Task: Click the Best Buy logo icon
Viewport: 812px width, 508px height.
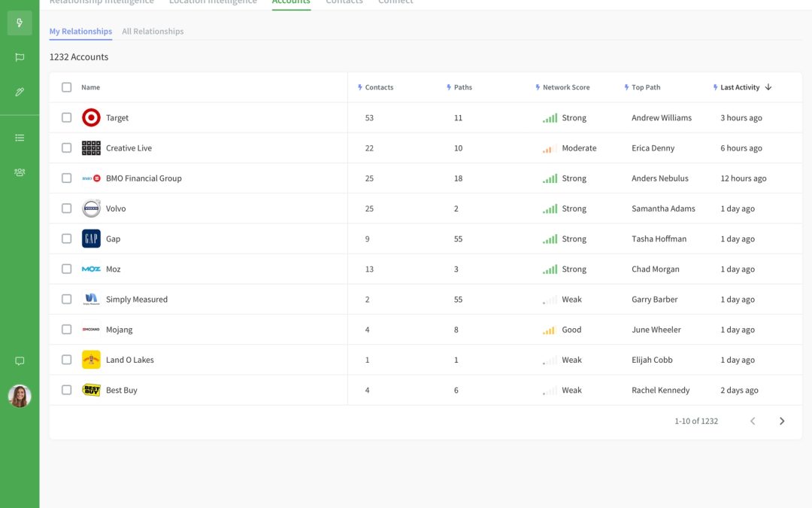Action: pos(91,391)
